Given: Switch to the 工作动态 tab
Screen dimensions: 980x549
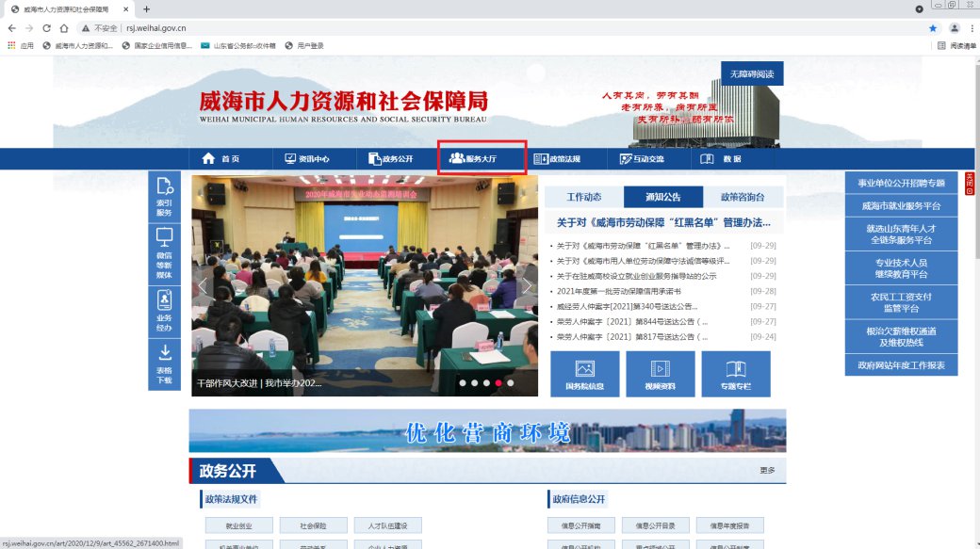Looking at the screenshot, I should [583, 197].
